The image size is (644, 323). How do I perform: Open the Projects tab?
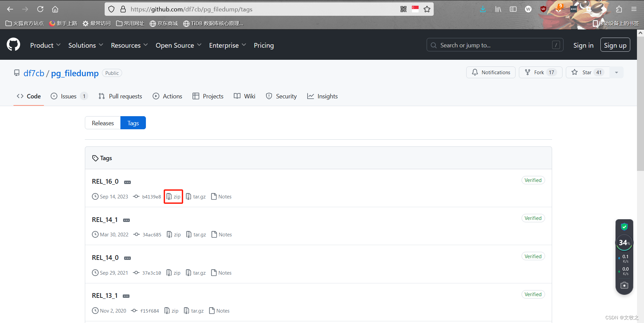coord(208,96)
